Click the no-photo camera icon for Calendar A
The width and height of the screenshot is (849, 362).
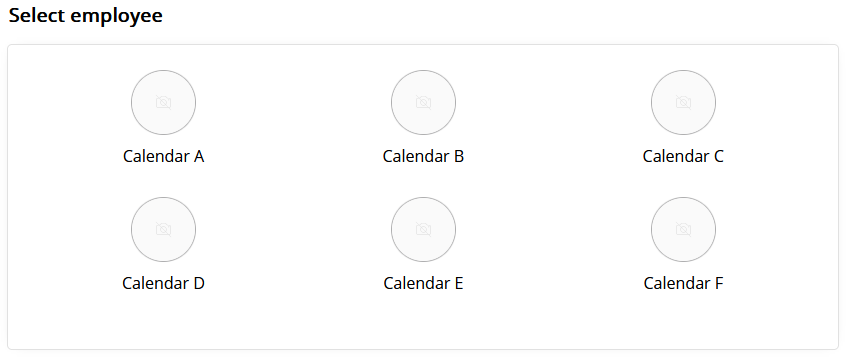click(164, 102)
